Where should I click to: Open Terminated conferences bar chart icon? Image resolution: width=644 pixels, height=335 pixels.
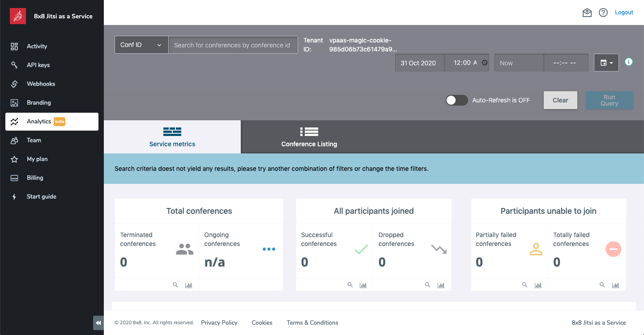(x=189, y=285)
